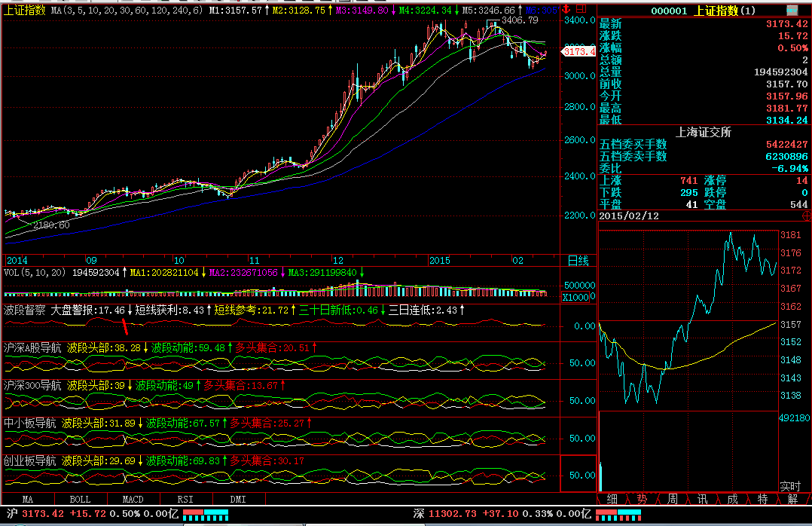Click the 12 month marker on time axis
This screenshot has height=526, width=812.
[337, 260]
